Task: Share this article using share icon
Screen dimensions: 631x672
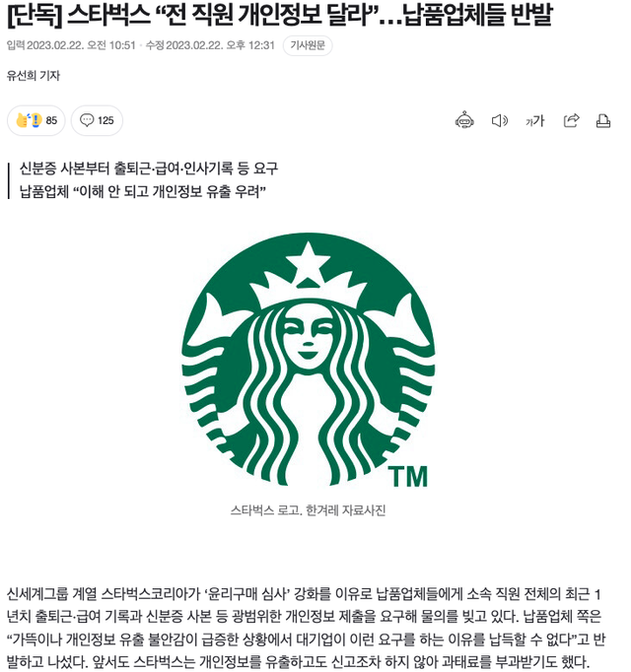Action: 571,120
